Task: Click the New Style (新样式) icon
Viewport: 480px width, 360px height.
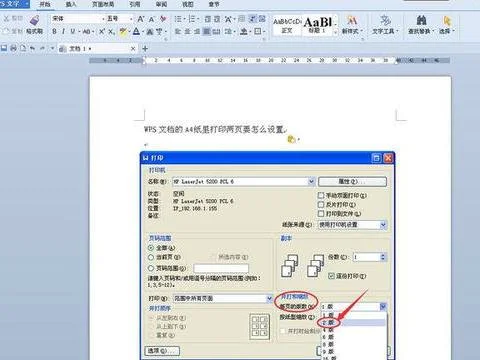Action: [352, 21]
